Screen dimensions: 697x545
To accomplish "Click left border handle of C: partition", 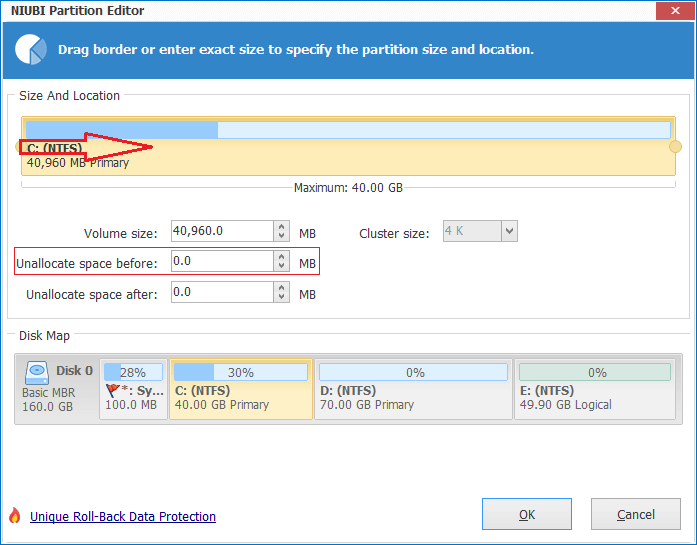I will [x=20, y=147].
